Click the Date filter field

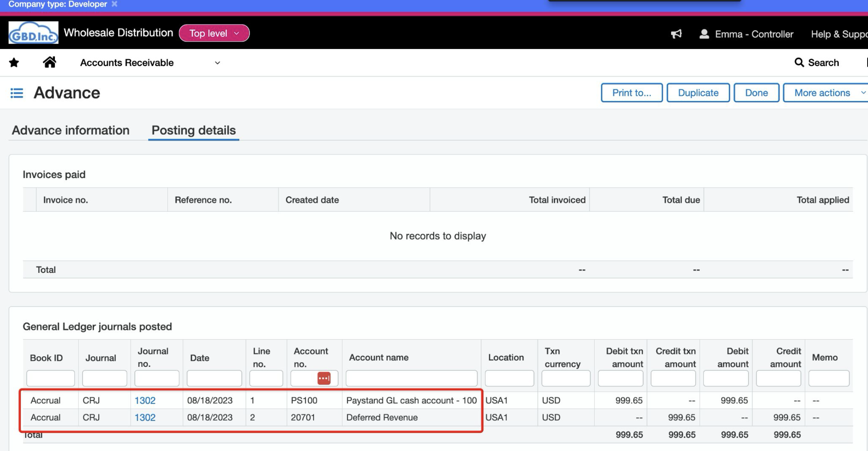click(x=214, y=378)
